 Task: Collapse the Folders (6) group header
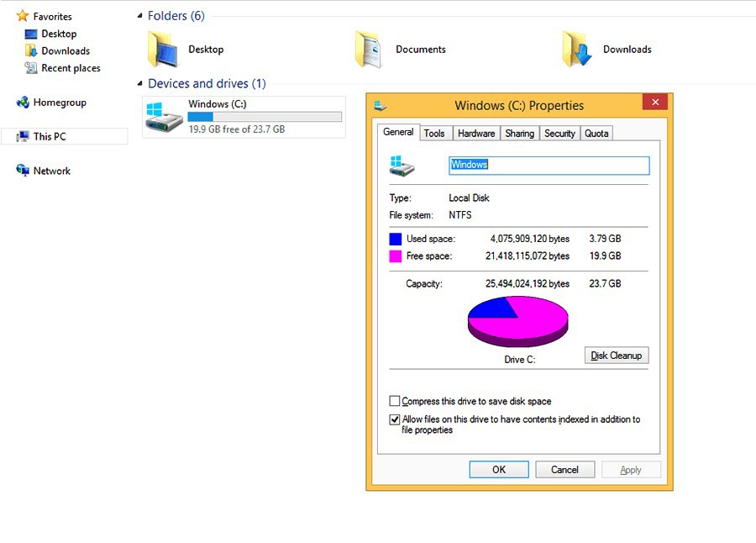click(x=140, y=16)
